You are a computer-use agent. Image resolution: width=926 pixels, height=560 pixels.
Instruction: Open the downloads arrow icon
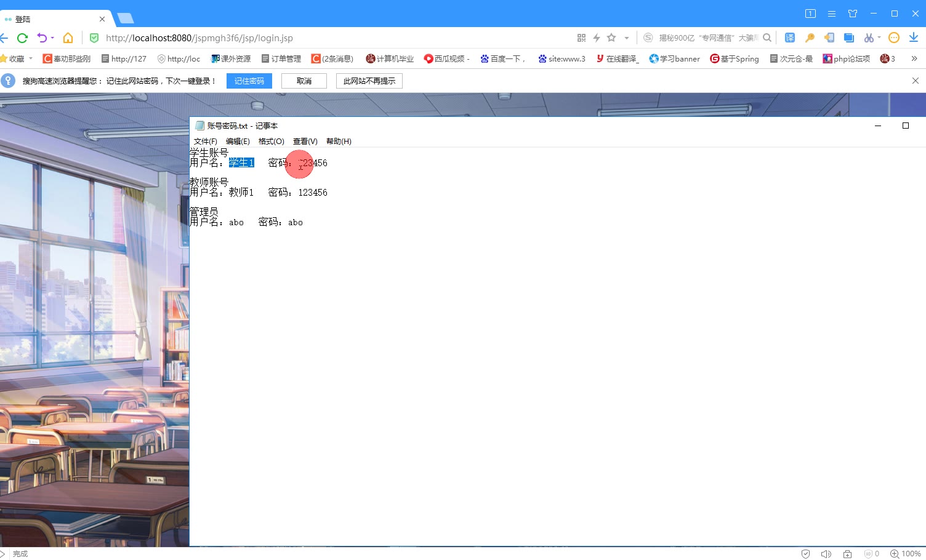coord(914,38)
